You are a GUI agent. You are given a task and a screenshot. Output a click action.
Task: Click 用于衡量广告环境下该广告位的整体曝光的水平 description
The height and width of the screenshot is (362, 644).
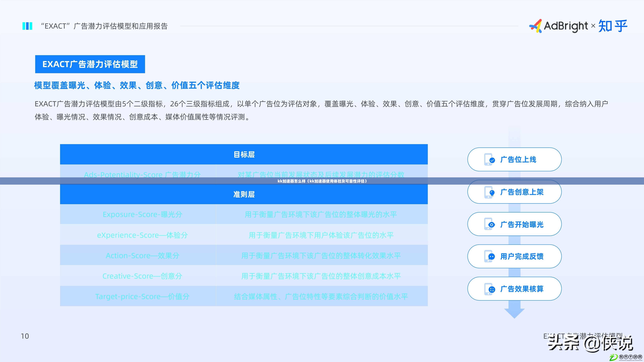(321, 214)
